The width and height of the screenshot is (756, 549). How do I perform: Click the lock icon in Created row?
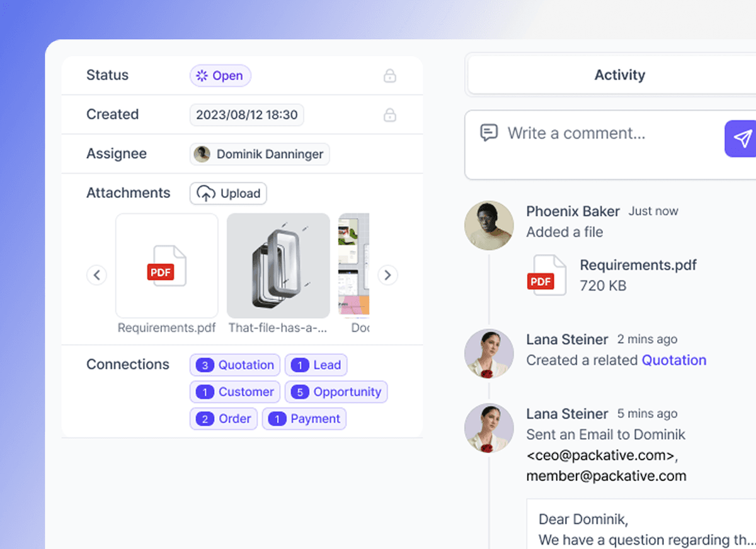pyautogui.click(x=390, y=115)
